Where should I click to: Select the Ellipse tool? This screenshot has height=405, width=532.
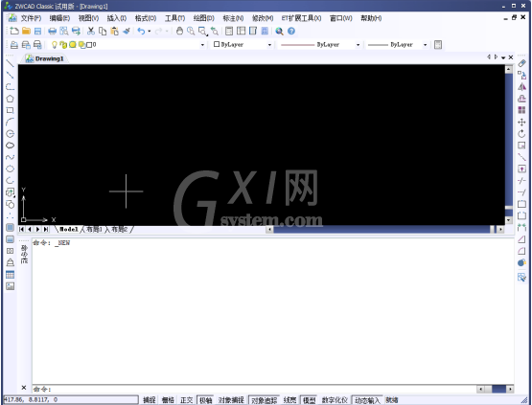pos(11,169)
